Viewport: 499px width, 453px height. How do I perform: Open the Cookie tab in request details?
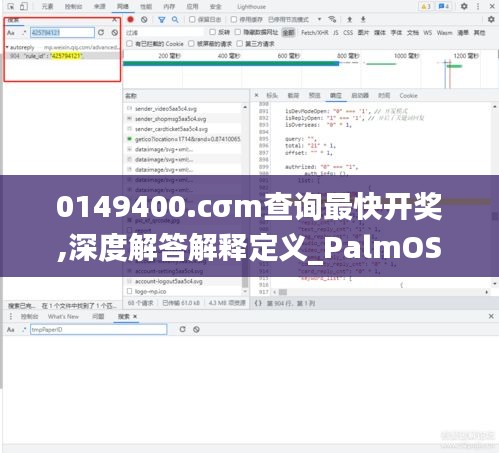[x=408, y=96]
